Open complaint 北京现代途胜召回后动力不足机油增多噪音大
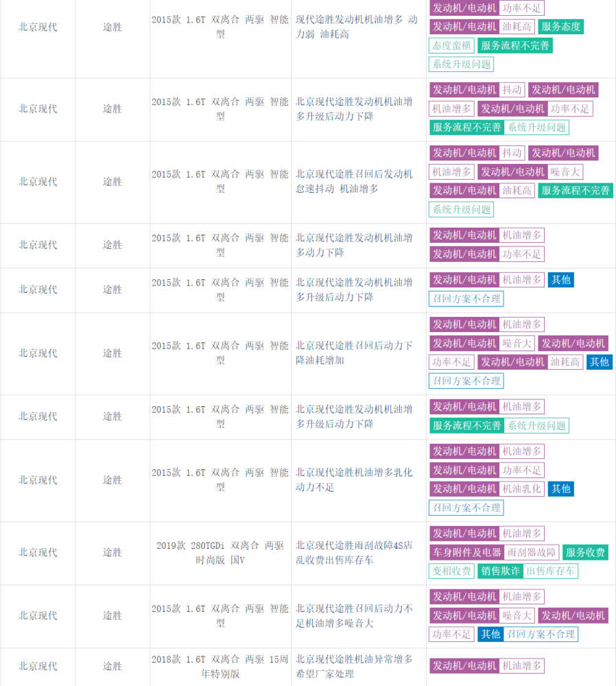 [x=354, y=615]
